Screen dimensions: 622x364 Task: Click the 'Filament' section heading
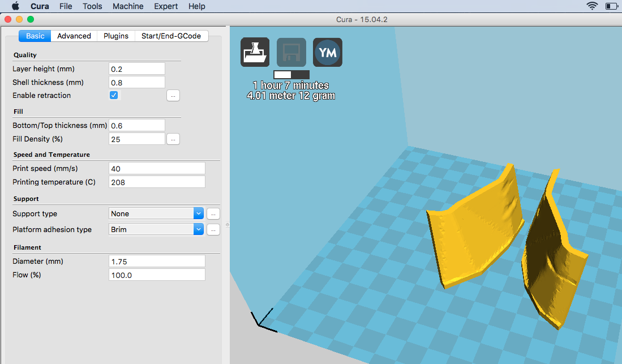tap(27, 247)
